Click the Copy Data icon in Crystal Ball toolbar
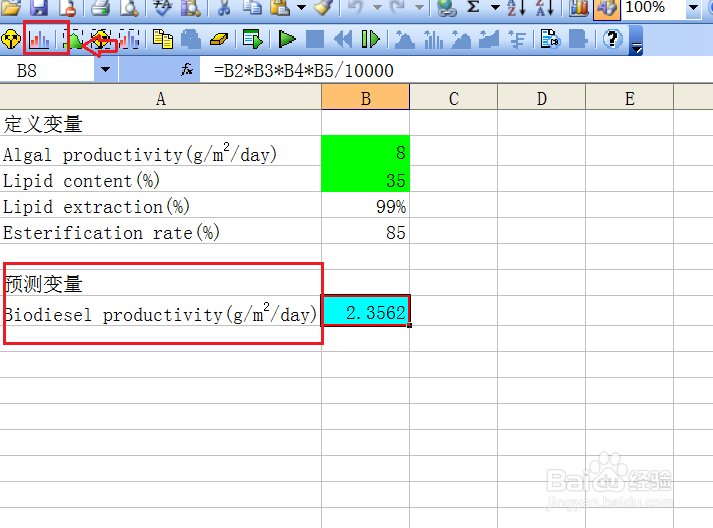Image resolution: width=713 pixels, height=528 pixels. point(162,40)
